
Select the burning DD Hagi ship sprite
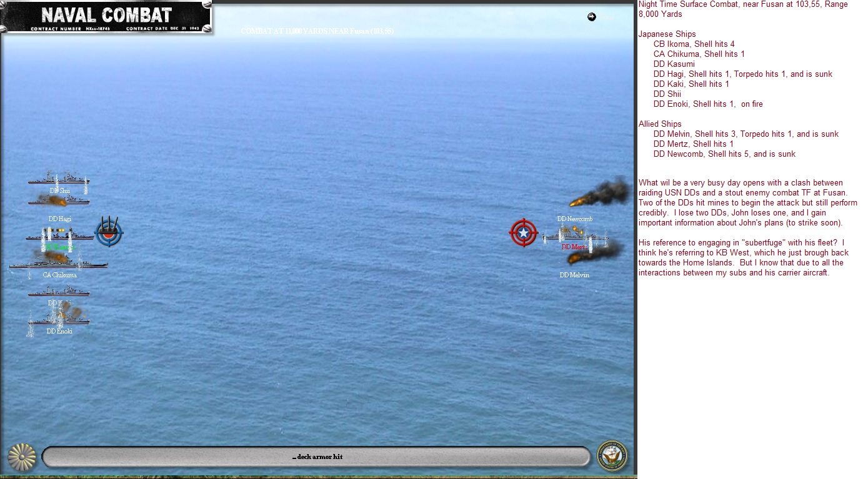pos(59,200)
